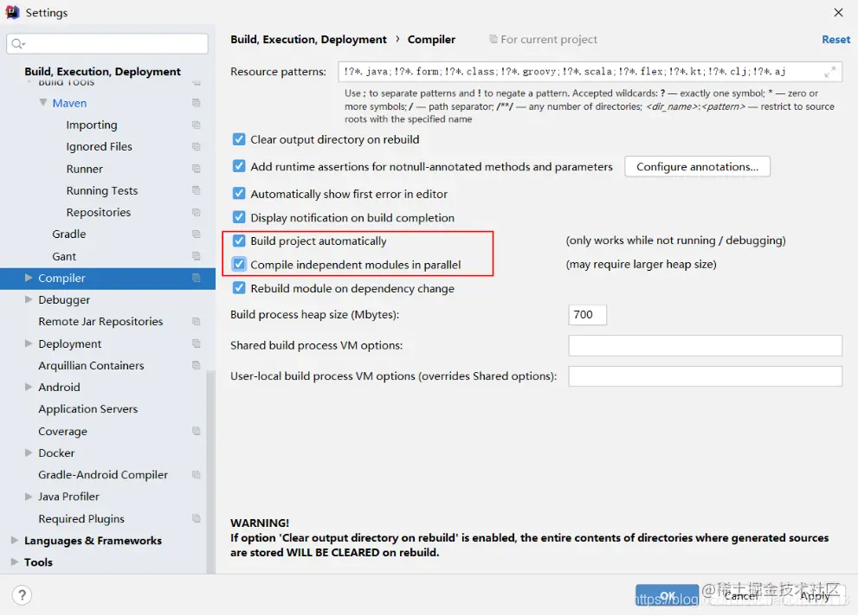Screen dimensions: 858x616
Task: Expand the Docker tree node
Action: click(x=29, y=452)
